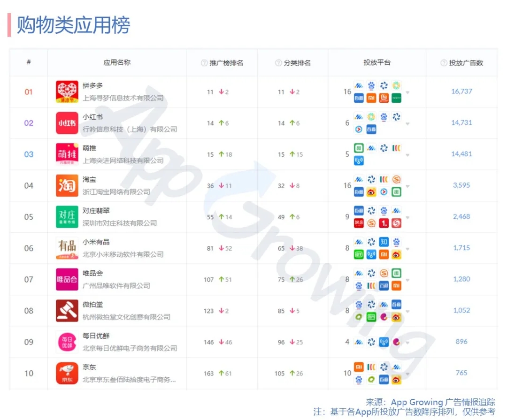
Task: Expand platform list for 拼多多 row
Action: coord(407,92)
